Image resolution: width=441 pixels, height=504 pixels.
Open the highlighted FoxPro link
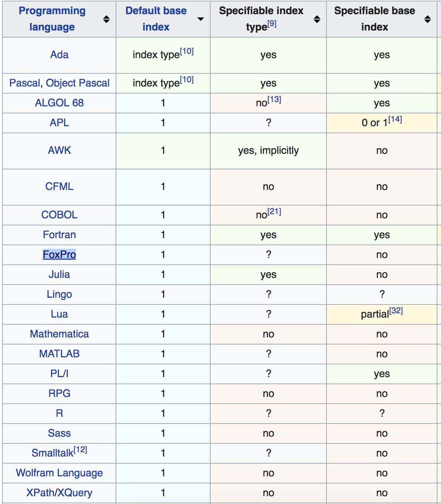[x=59, y=255]
